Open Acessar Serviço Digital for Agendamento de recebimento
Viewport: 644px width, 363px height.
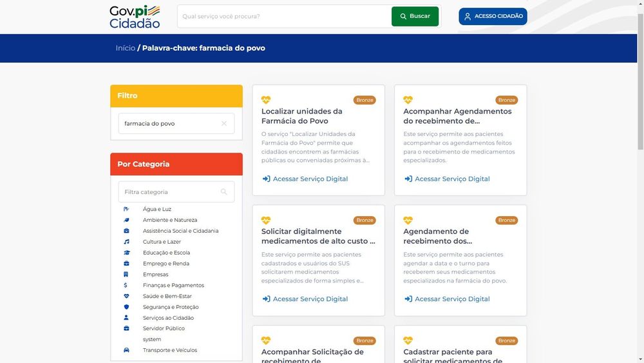tap(447, 299)
